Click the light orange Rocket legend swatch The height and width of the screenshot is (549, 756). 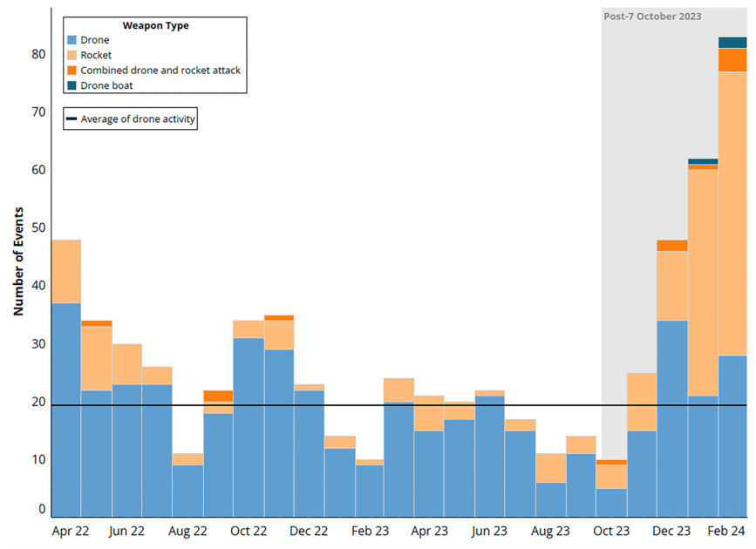(73, 55)
